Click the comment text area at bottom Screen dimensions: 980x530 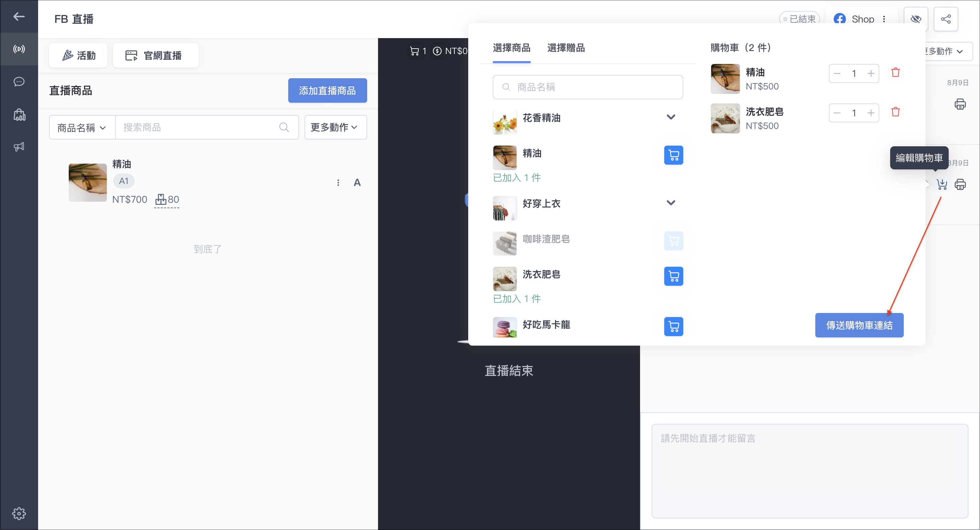(810, 471)
